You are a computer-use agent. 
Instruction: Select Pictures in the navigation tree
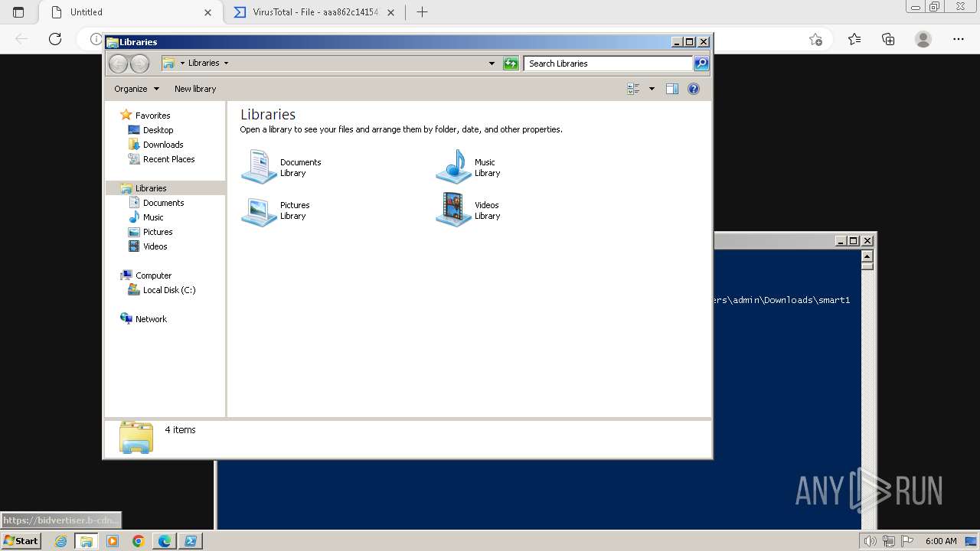158,232
